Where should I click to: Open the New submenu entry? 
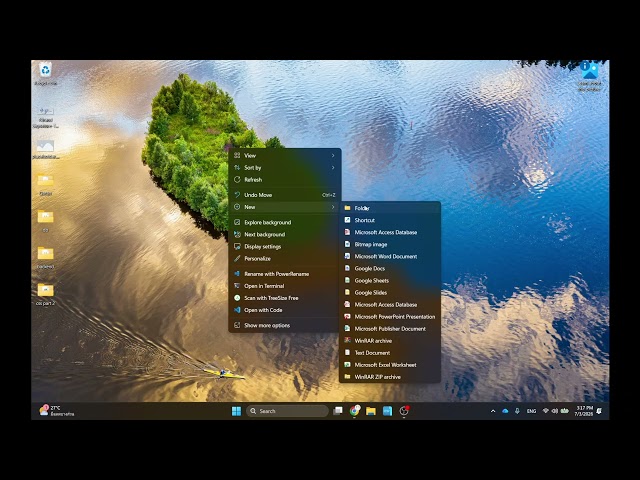coord(284,207)
